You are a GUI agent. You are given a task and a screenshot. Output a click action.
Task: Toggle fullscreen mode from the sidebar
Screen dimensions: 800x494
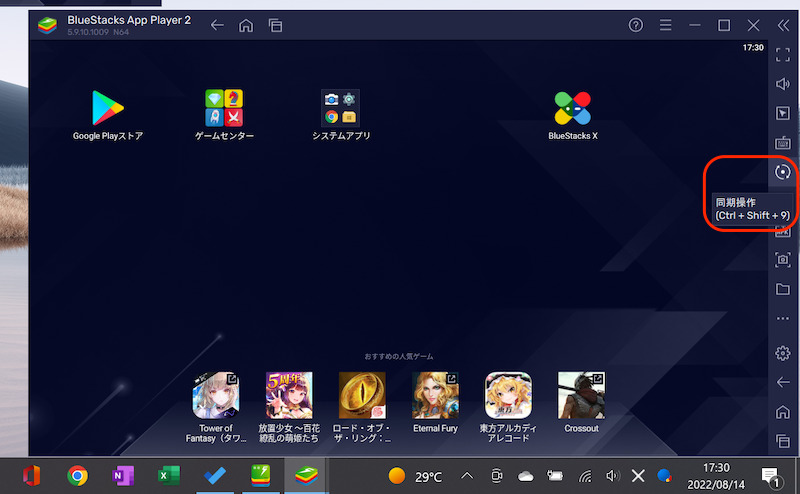pos(783,55)
